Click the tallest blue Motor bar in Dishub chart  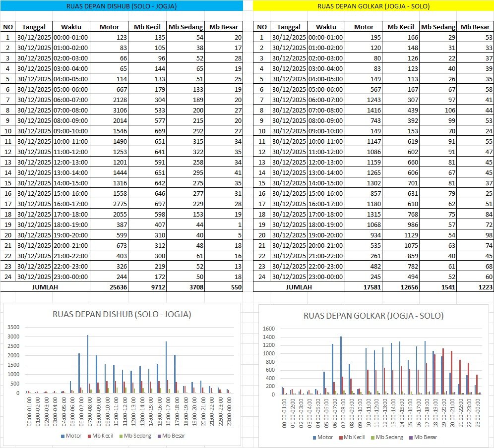coord(88,364)
